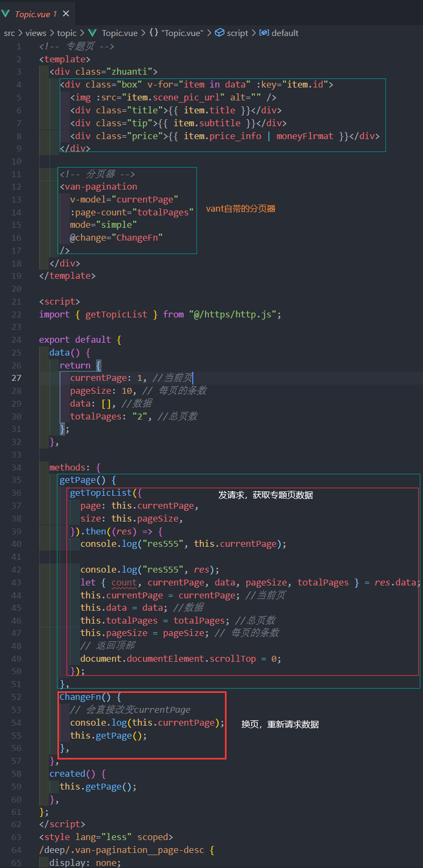423x868 pixels.
Task: Click getTopicList({ call on line 36
Action: coord(106,493)
